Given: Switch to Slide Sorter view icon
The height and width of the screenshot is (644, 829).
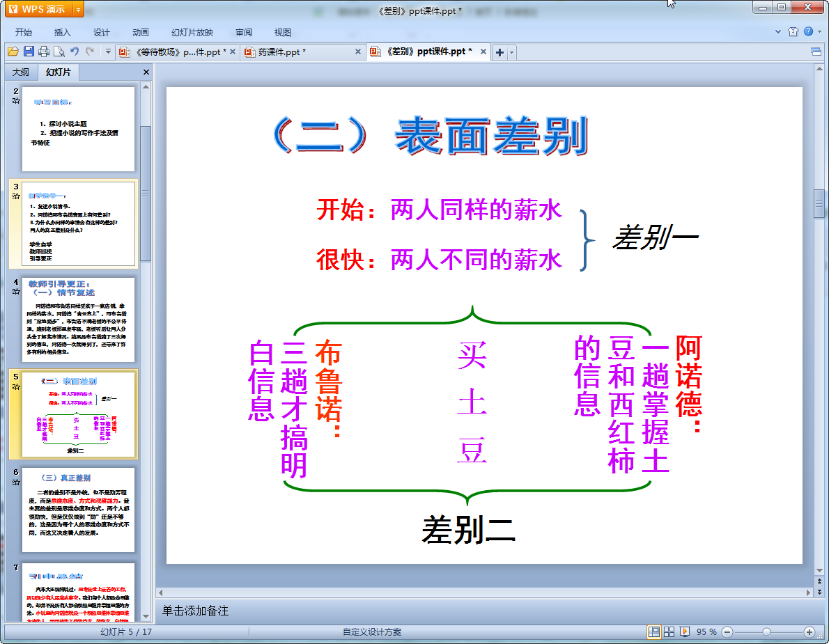Looking at the screenshot, I should pos(669,632).
